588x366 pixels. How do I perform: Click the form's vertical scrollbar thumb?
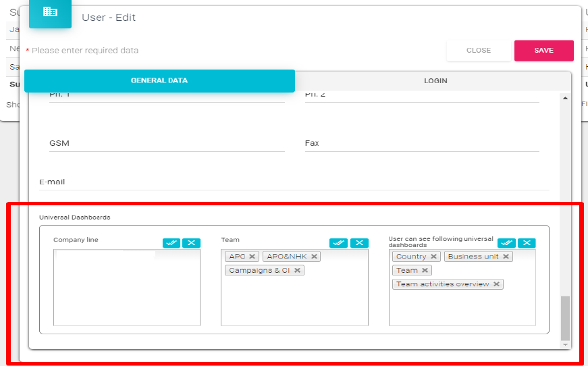pyautogui.click(x=566, y=317)
